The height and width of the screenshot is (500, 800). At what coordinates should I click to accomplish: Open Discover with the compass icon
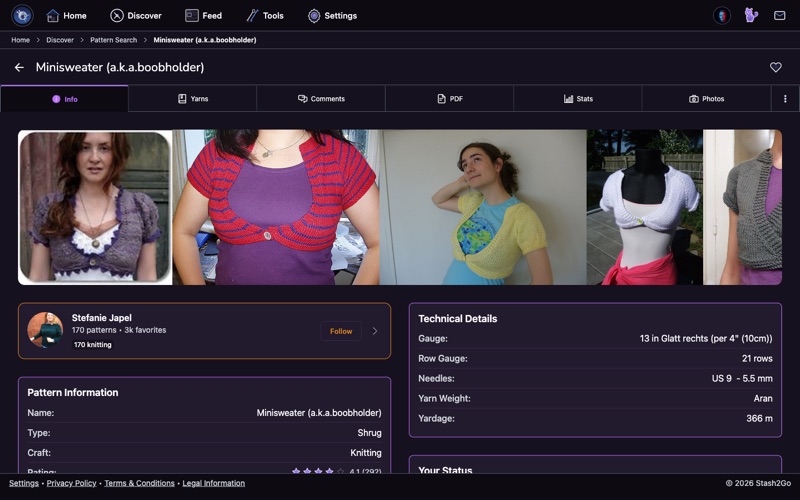pyautogui.click(x=136, y=16)
